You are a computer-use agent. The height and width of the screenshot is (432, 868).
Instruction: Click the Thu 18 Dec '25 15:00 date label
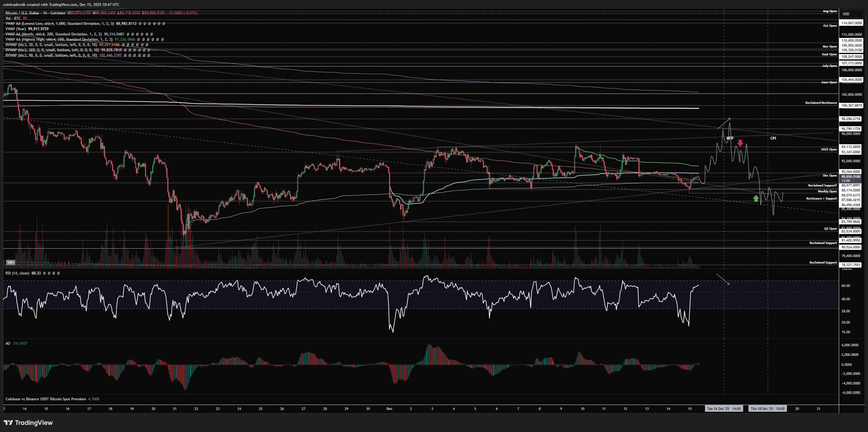coord(767,409)
